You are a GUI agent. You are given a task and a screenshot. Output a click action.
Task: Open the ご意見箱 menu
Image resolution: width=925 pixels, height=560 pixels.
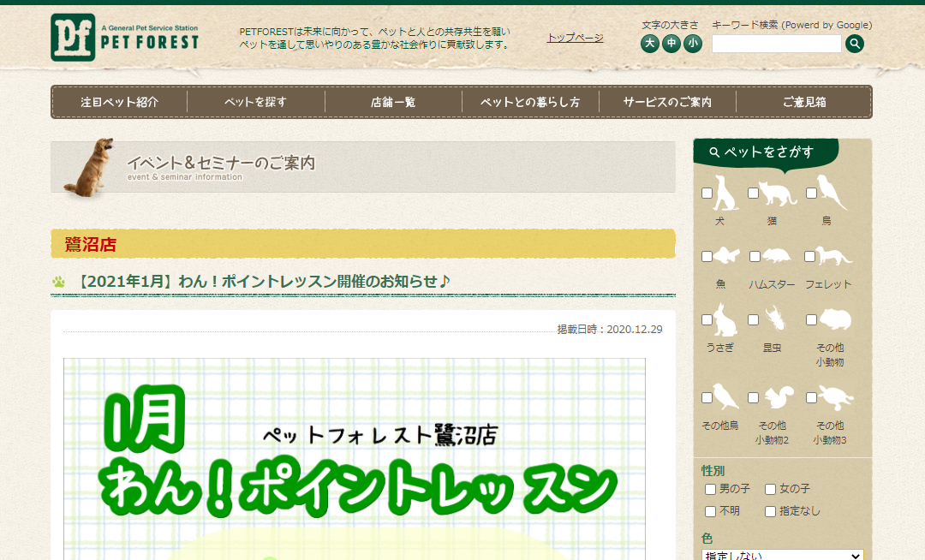(x=804, y=102)
